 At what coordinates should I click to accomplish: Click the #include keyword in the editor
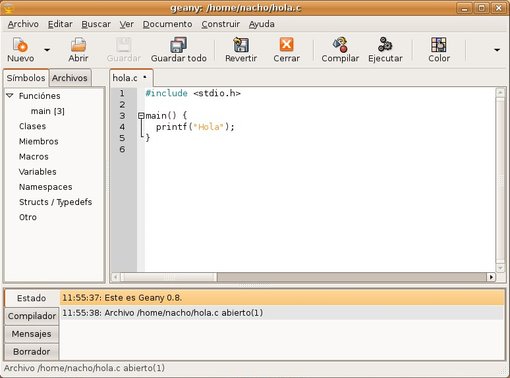166,93
